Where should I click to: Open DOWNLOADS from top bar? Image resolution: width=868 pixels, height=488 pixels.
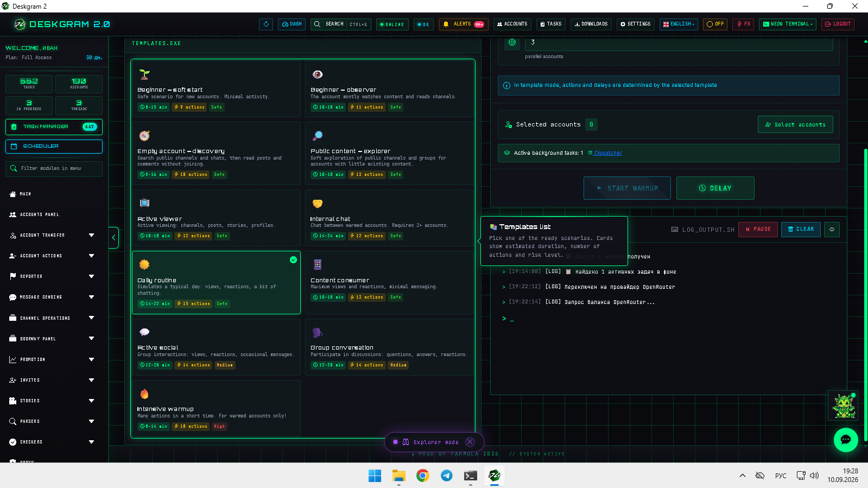coord(591,24)
